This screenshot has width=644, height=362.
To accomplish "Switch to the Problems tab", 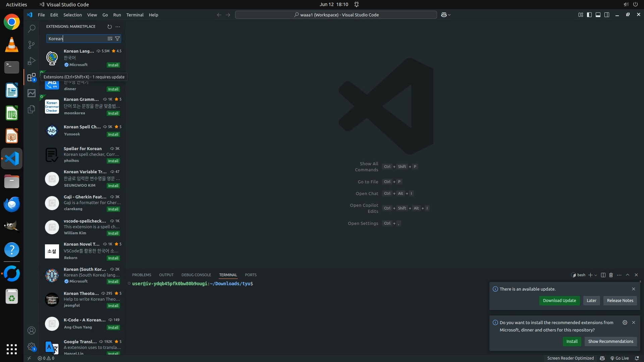I will coord(142,275).
